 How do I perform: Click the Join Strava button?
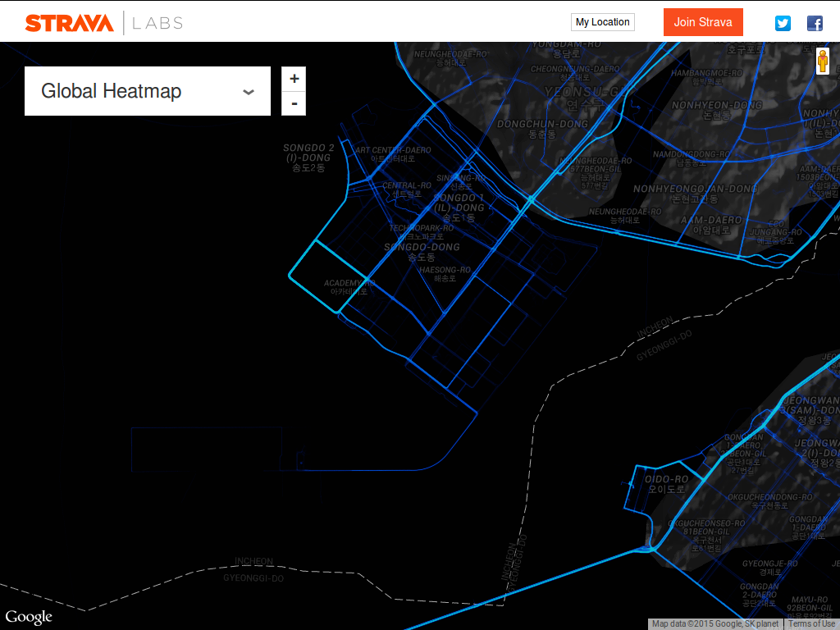pyautogui.click(x=703, y=22)
